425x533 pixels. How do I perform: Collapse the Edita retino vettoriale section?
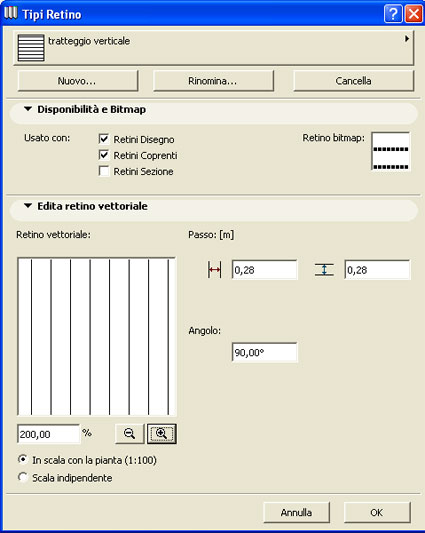[28, 206]
